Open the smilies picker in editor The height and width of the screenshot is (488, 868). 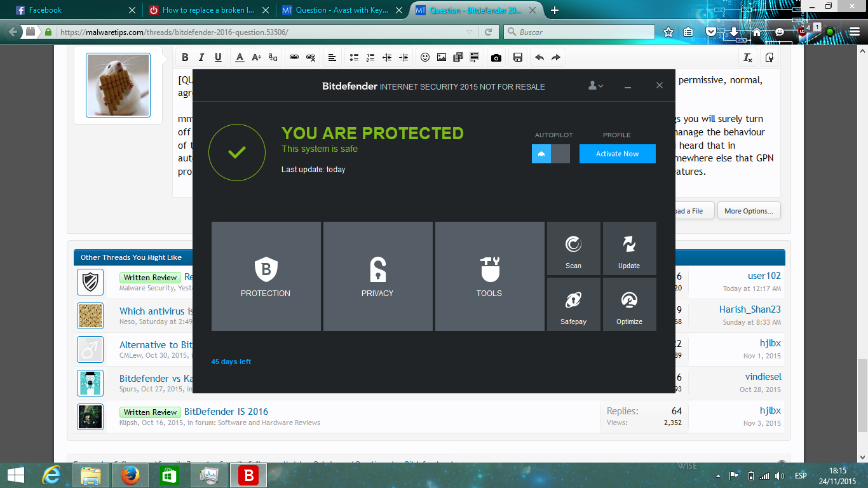(425, 57)
